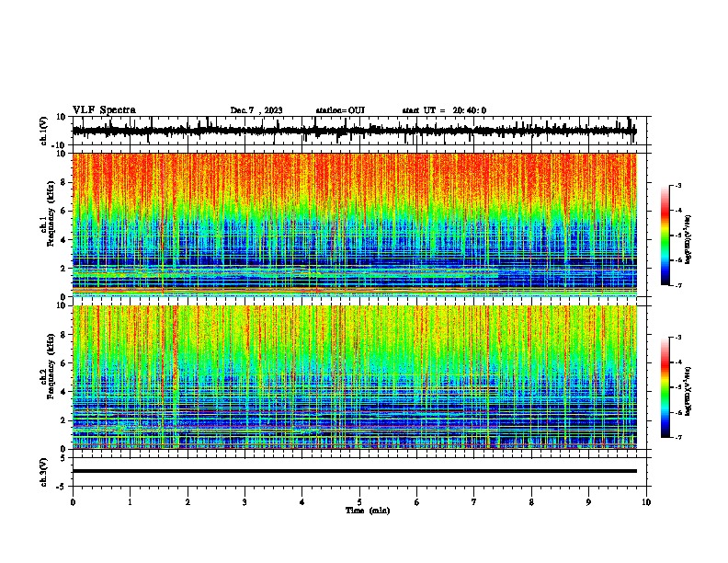Click the 4 kHz tick on ch.2 spectrogram
This screenshot has height=563, width=728.
(x=63, y=392)
